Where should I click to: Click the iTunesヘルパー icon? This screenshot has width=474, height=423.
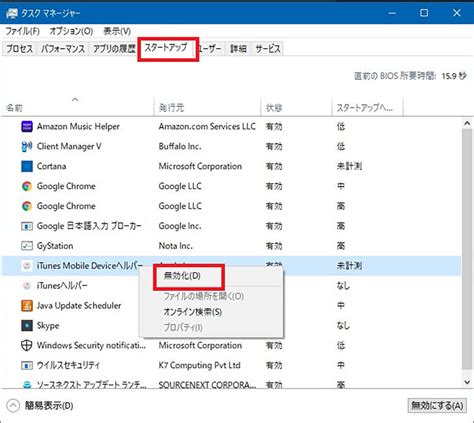tap(27, 286)
